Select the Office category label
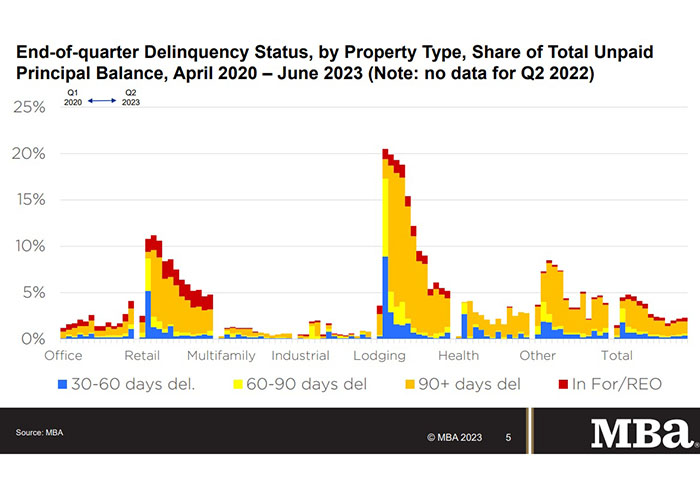The height and width of the screenshot is (483, 700). [x=63, y=355]
